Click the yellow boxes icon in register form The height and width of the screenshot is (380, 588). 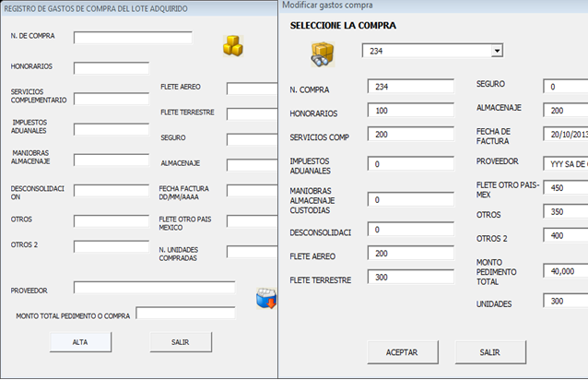click(x=232, y=46)
